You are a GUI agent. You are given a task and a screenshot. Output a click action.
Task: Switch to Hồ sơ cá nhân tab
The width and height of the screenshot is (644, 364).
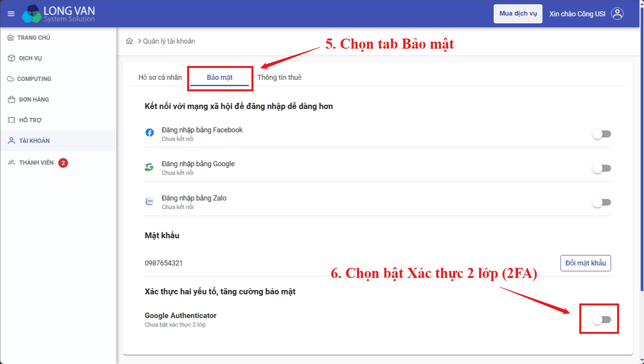click(x=160, y=77)
